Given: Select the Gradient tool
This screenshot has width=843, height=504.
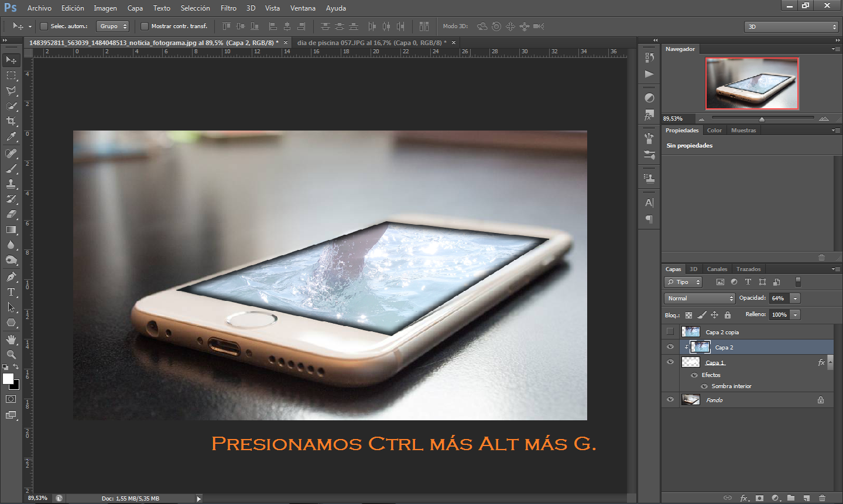Looking at the screenshot, I should (11, 229).
